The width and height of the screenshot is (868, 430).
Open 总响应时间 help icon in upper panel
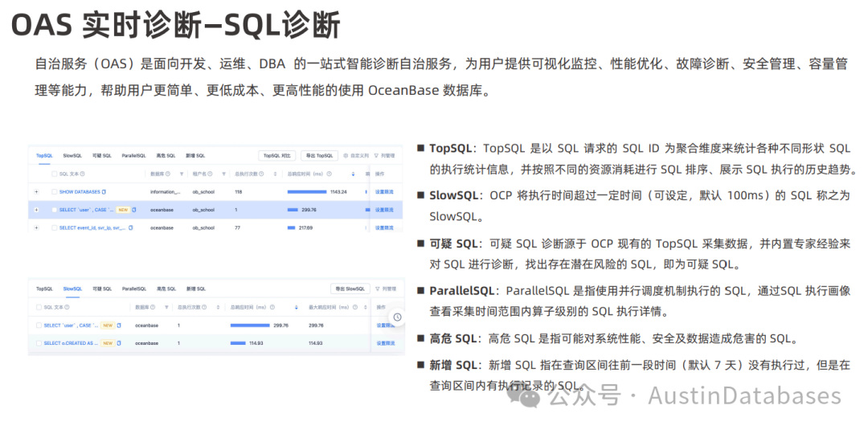(329, 174)
